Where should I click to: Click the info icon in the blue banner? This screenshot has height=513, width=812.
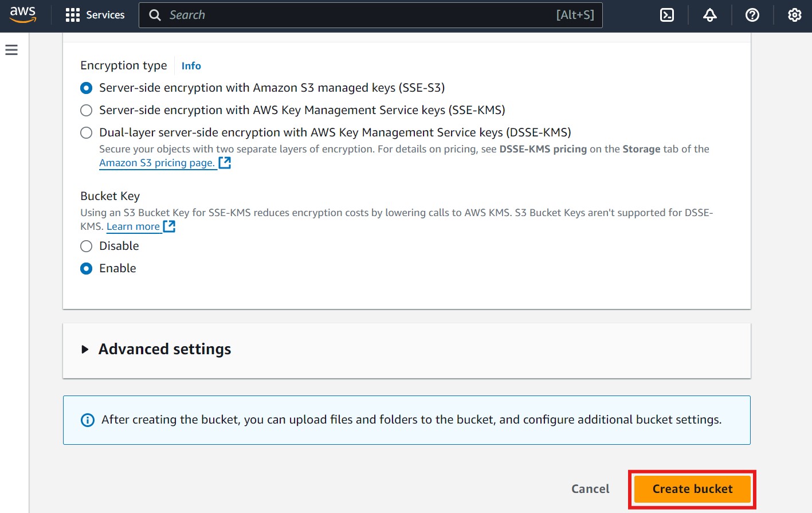click(87, 420)
